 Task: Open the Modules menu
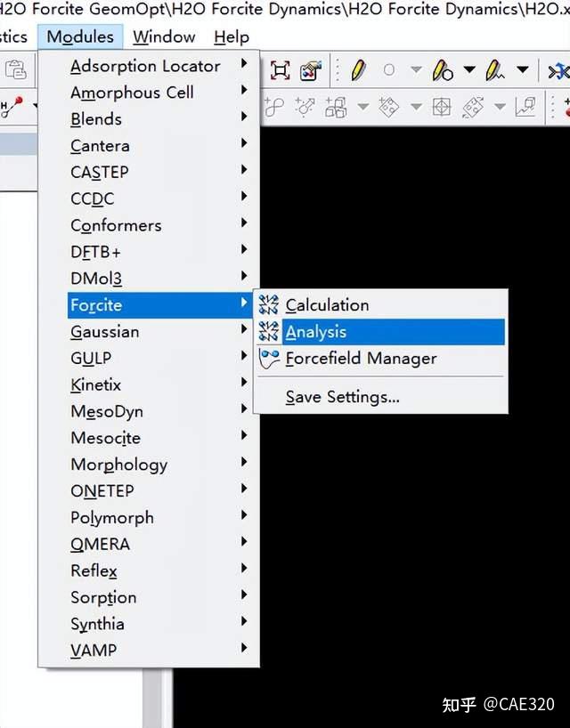pos(80,36)
